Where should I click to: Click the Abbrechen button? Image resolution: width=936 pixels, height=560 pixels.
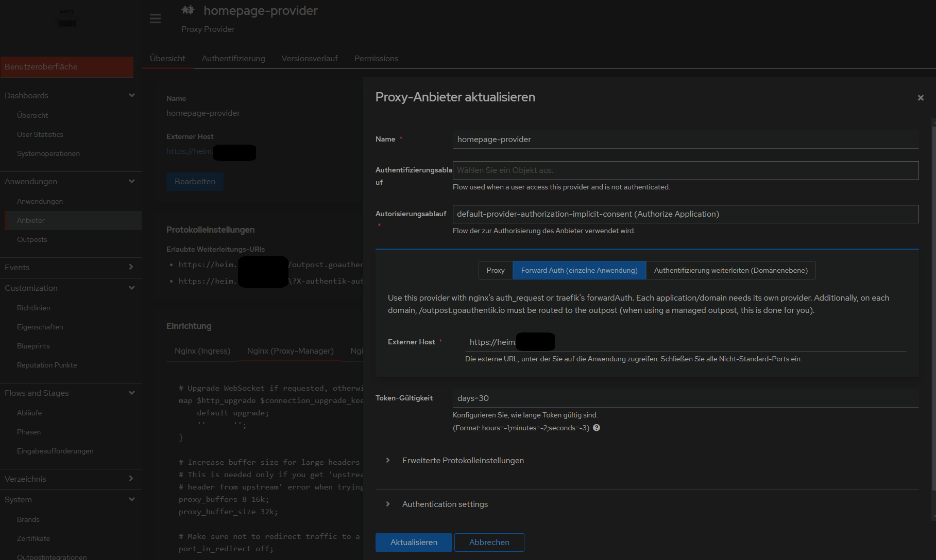[489, 542]
